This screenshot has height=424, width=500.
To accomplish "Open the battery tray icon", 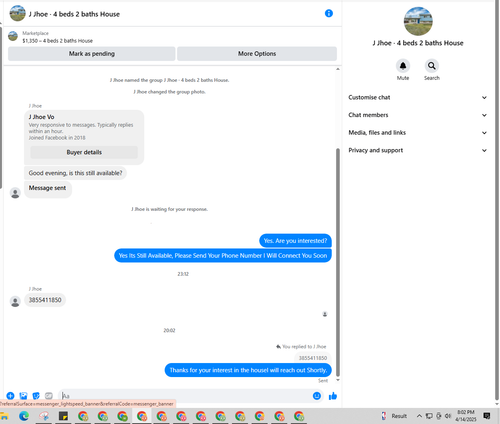I will 439,416.
